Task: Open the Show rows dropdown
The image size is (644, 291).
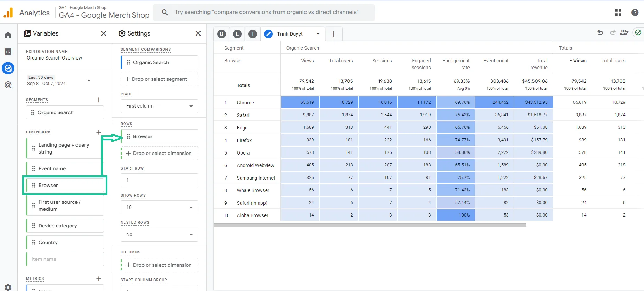Action: pyautogui.click(x=160, y=207)
